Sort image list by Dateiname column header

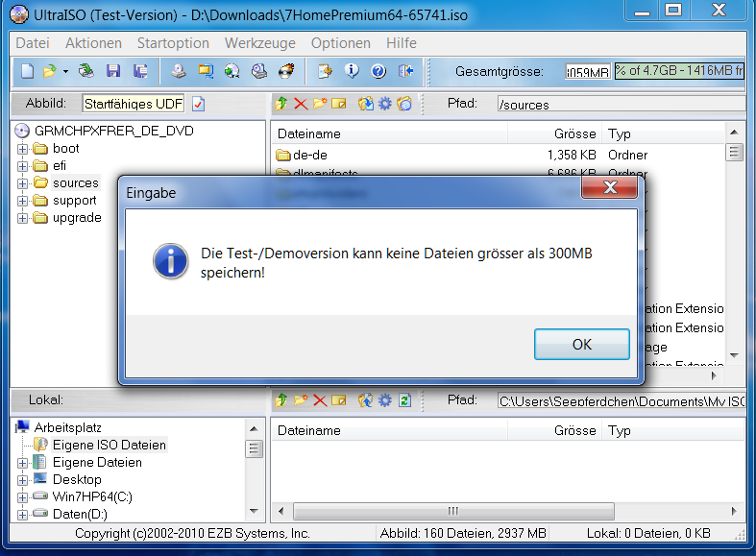[390, 133]
